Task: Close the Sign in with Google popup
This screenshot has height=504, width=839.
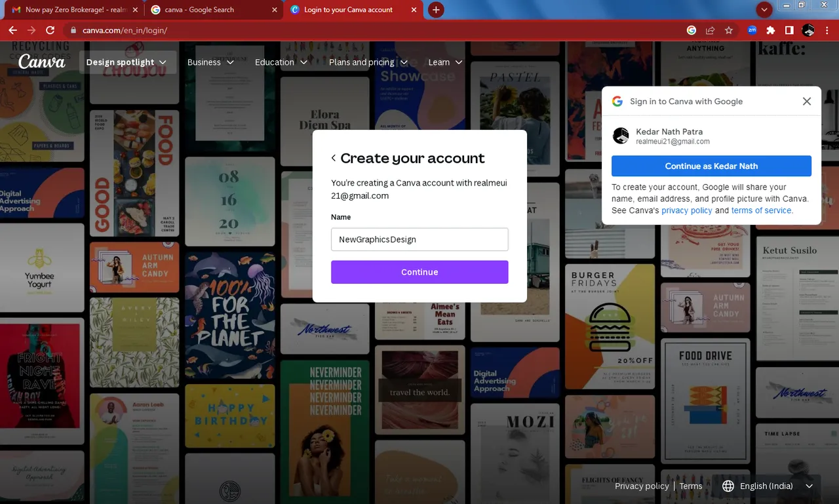Action: pyautogui.click(x=807, y=101)
